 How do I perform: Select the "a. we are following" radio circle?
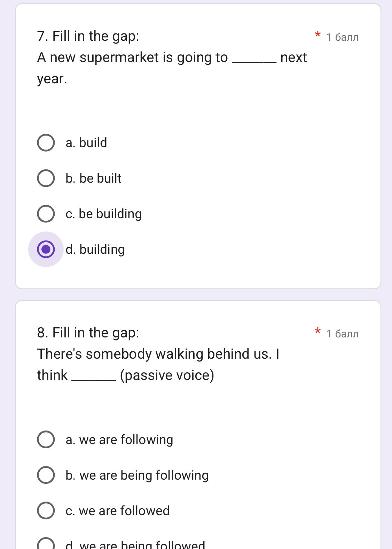pyautogui.click(x=46, y=440)
